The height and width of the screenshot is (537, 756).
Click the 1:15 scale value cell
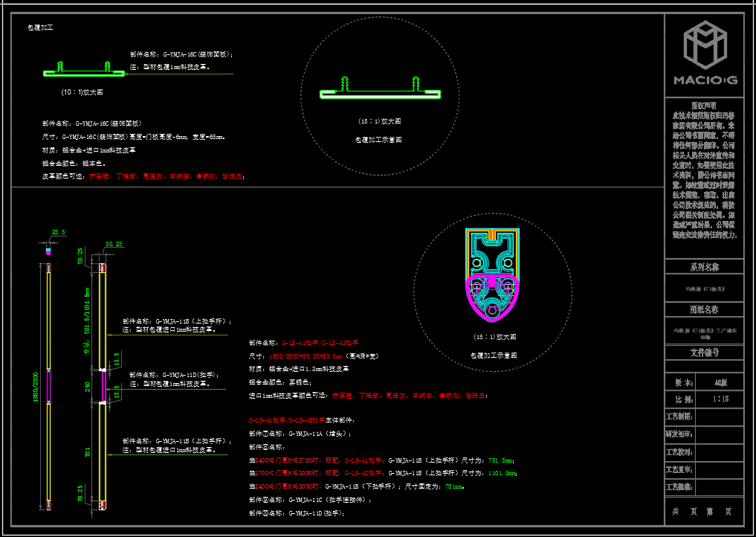tap(720, 399)
